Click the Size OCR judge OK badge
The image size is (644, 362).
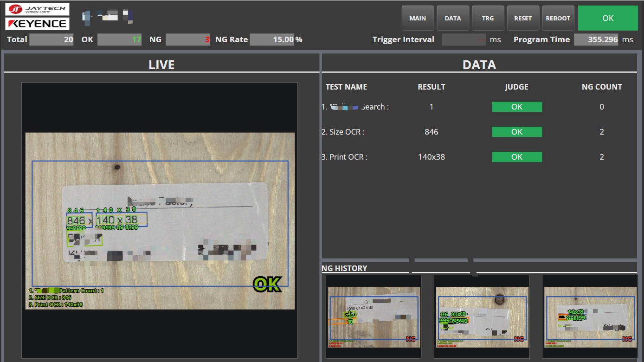[517, 132]
